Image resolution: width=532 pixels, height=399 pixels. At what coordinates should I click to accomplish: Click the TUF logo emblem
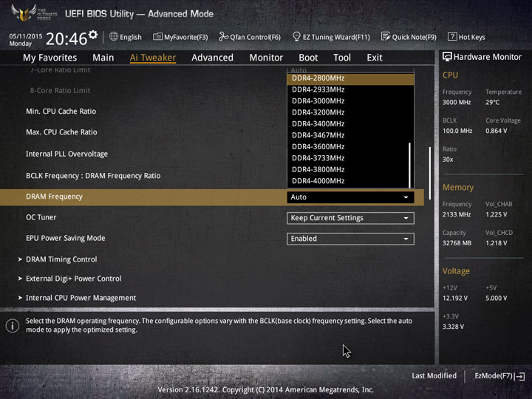(x=24, y=13)
